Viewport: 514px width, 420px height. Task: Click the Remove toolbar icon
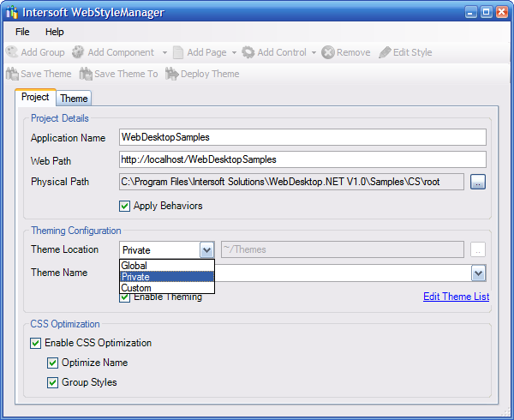pos(328,52)
